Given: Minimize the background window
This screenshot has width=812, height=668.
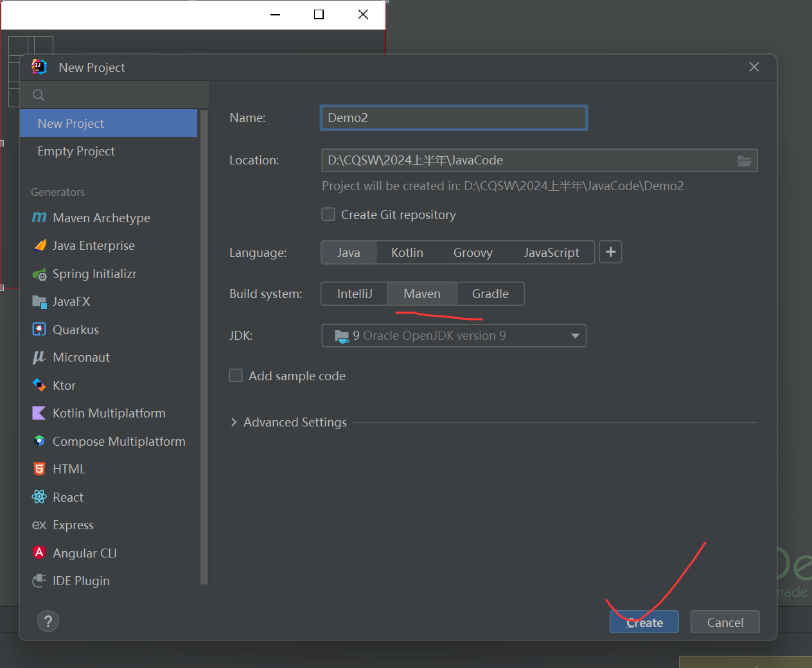Looking at the screenshot, I should click(x=276, y=14).
